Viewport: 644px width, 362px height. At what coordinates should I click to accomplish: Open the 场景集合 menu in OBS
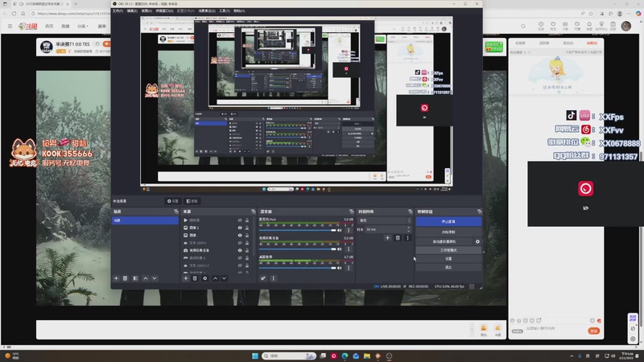[207, 11]
